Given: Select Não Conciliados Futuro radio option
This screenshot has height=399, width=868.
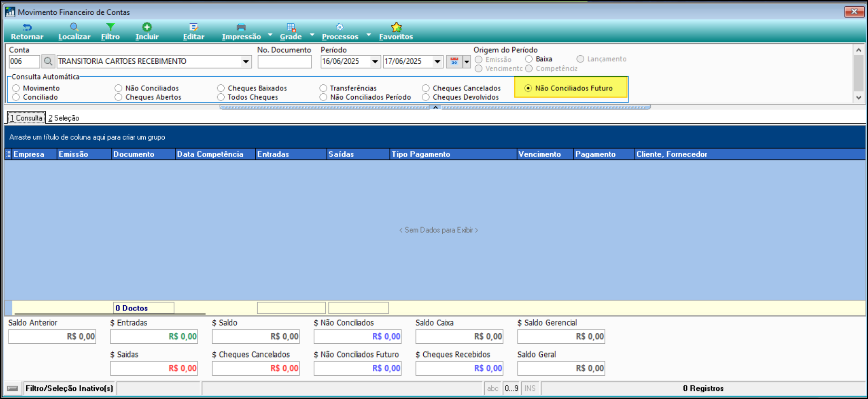Looking at the screenshot, I should coord(528,88).
